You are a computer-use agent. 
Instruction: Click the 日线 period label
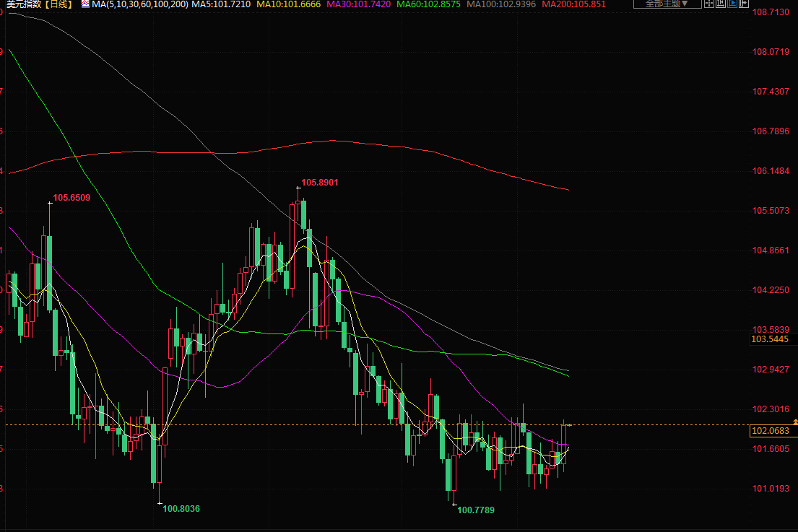tap(61, 4)
